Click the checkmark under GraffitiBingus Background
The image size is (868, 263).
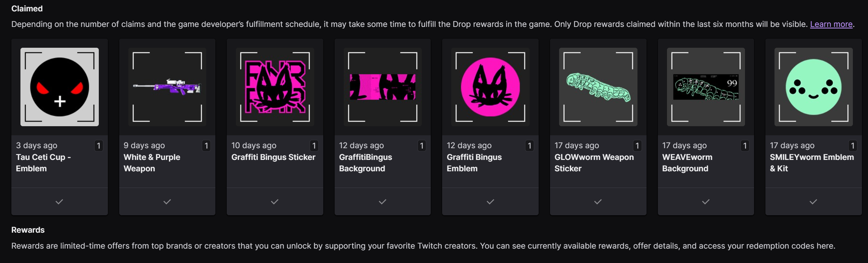click(382, 202)
